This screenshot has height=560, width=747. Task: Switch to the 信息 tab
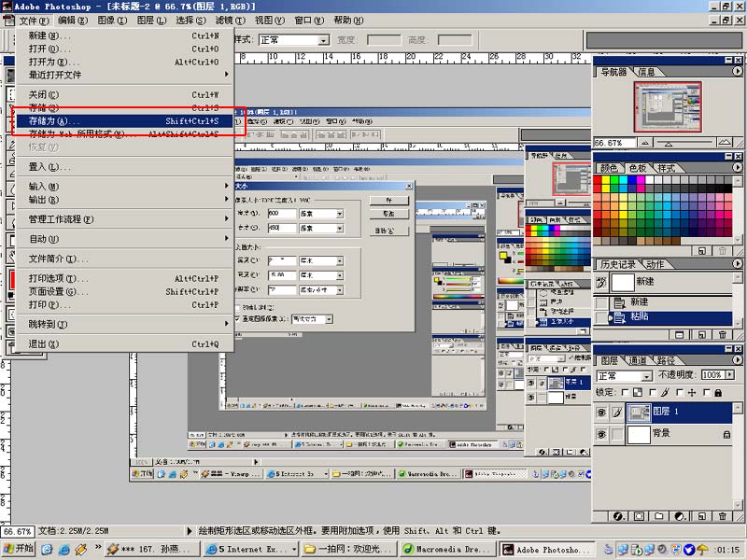(x=646, y=72)
